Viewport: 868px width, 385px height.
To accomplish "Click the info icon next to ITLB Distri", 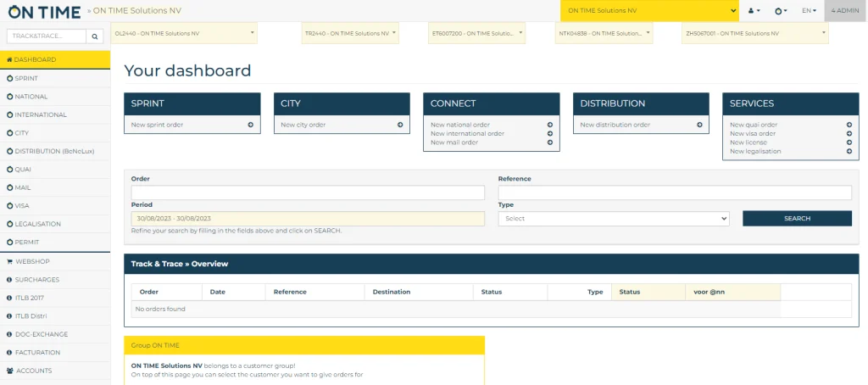I will [9, 316].
